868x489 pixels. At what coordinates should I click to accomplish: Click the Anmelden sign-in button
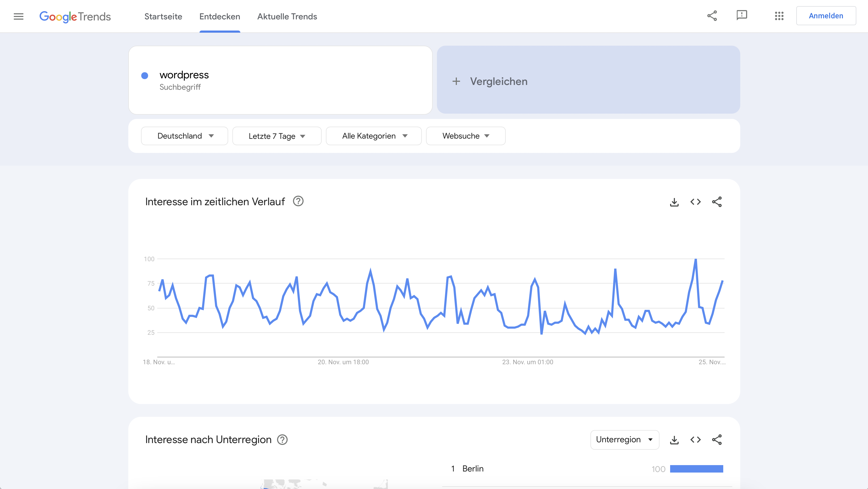coord(826,16)
